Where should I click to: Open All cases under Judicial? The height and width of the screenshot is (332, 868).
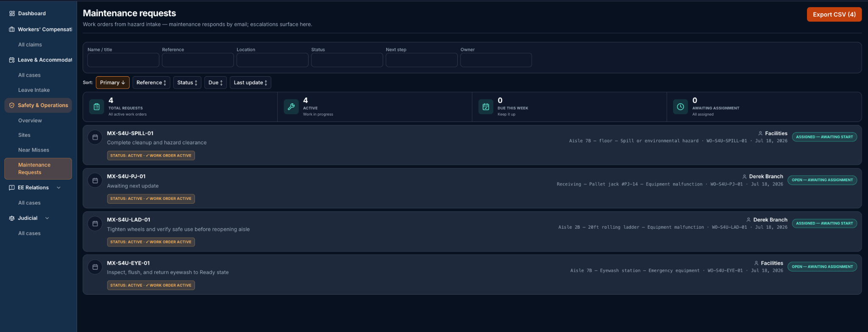29,233
